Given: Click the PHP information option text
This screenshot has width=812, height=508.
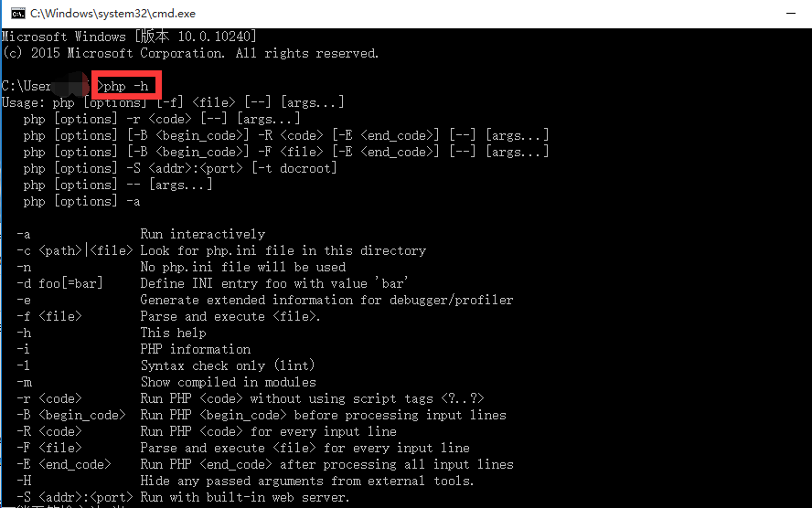Looking at the screenshot, I should click(x=196, y=350).
